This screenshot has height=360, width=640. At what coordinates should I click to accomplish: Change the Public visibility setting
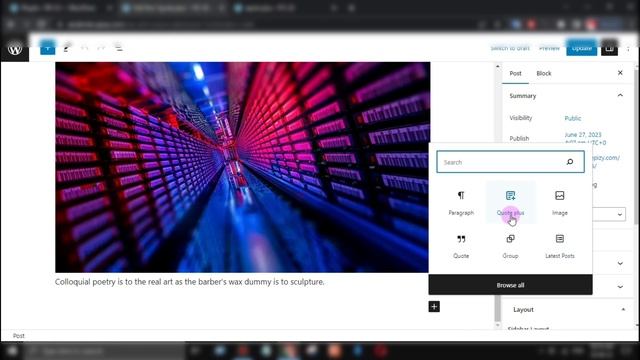pos(573,118)
